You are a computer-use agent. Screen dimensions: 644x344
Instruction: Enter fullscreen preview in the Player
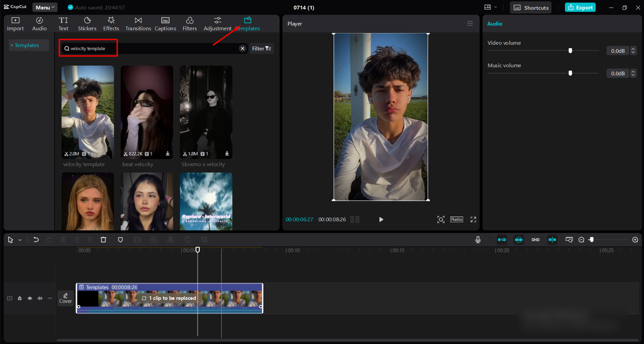(473, 220)
